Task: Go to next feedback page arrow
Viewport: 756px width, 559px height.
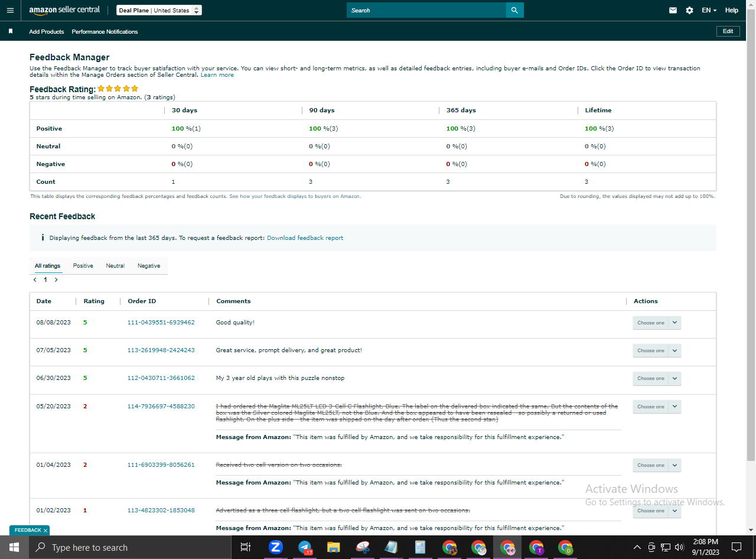Action: coord(56,280)
